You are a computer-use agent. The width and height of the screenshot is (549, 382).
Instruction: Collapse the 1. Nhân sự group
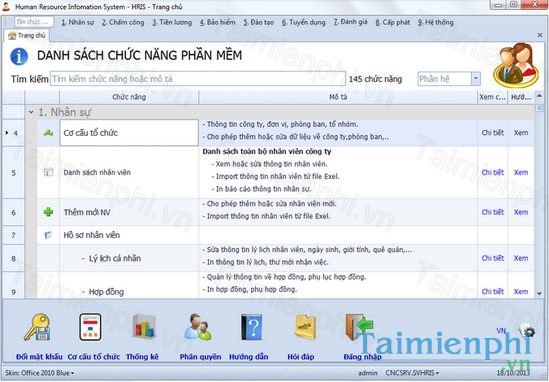click(x=31, y=112)
